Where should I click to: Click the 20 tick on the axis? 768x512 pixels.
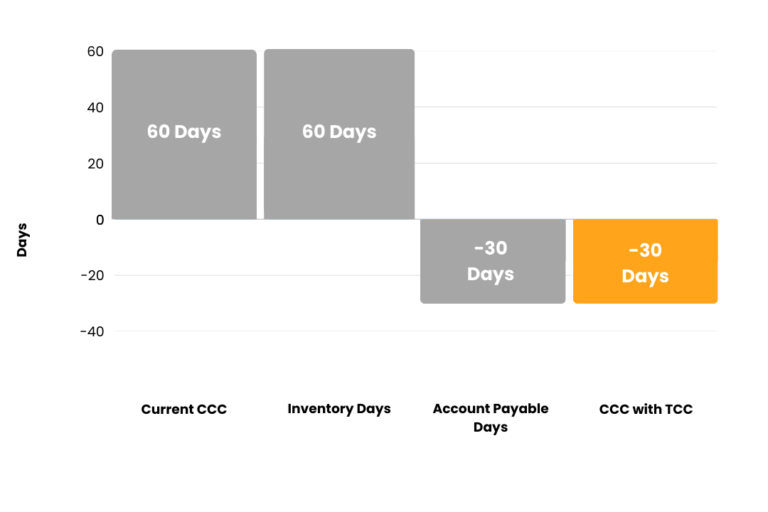point(96,164)
